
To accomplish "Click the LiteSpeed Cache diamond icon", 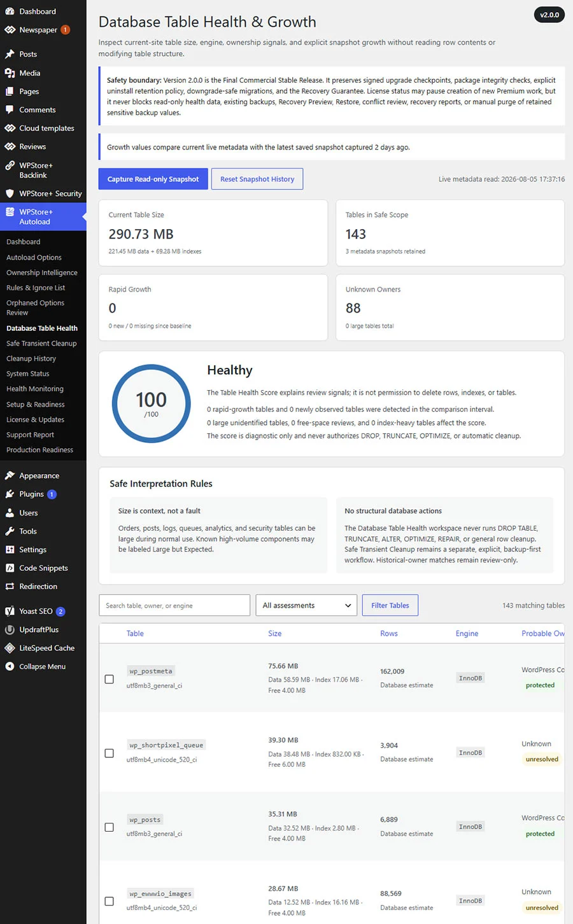I will 10,648.
